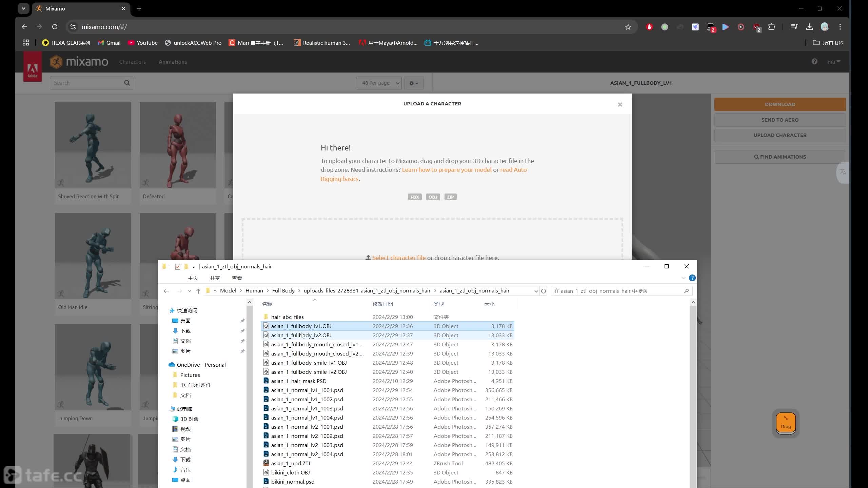Click Mixamo search magnifier icon

[127, 83]
